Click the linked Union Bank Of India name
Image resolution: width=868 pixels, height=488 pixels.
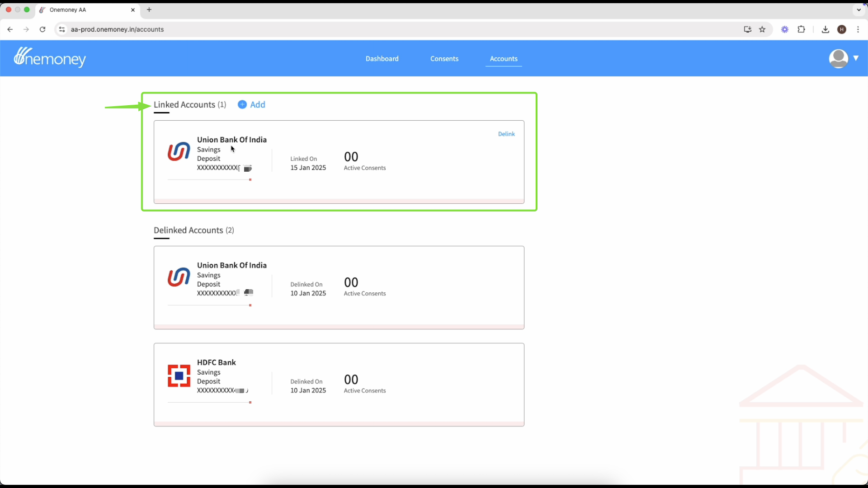[x=232, y=140]
